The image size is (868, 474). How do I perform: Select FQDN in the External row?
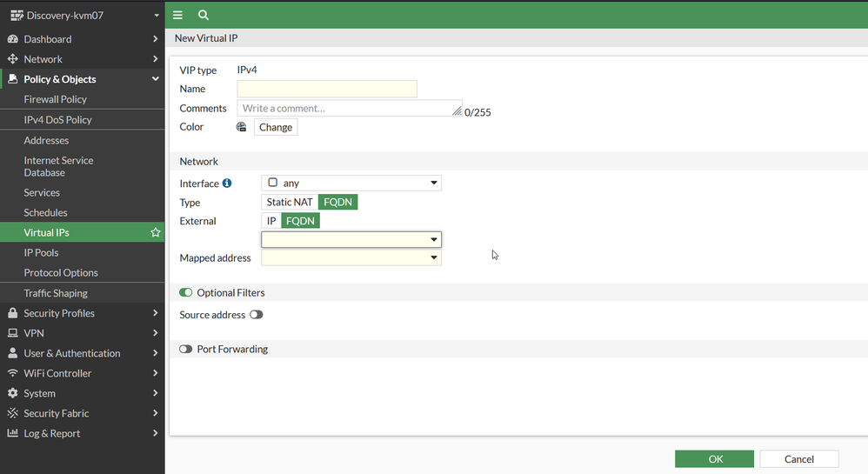point(301,221)
